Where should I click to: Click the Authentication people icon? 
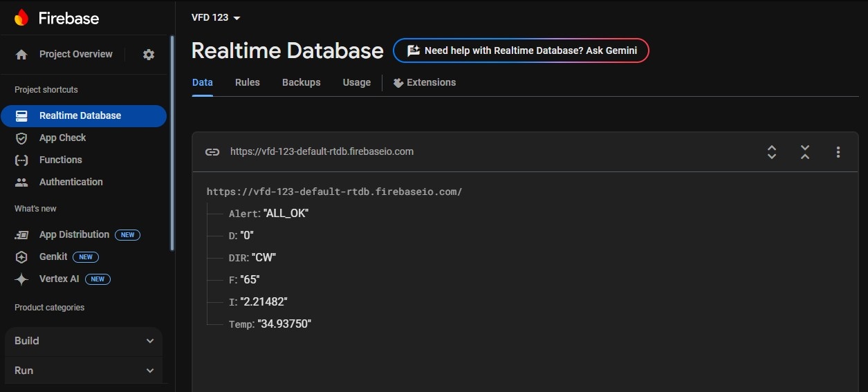[21, 182]
